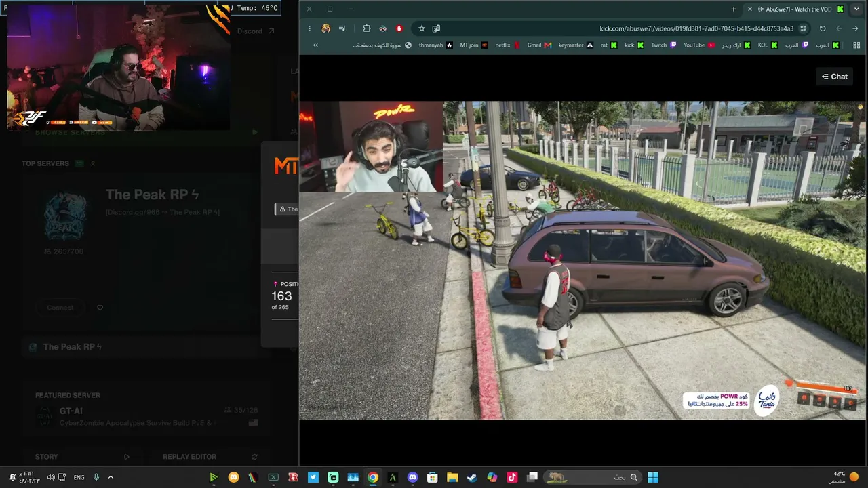Viewport: 868px width, 488px height.
Task: Open the browser profile avatar
Action: pos(326,28)
